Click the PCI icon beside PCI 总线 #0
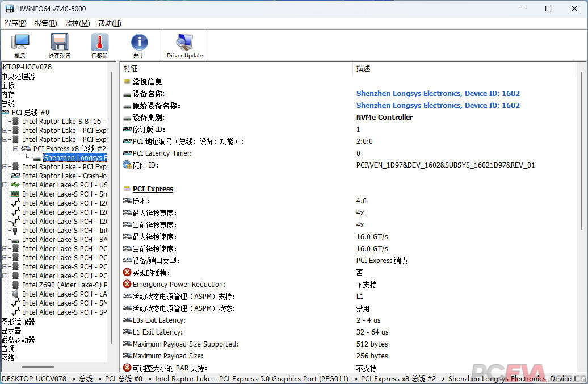Viewport: 588px width, 384px height. pos(5,112)
